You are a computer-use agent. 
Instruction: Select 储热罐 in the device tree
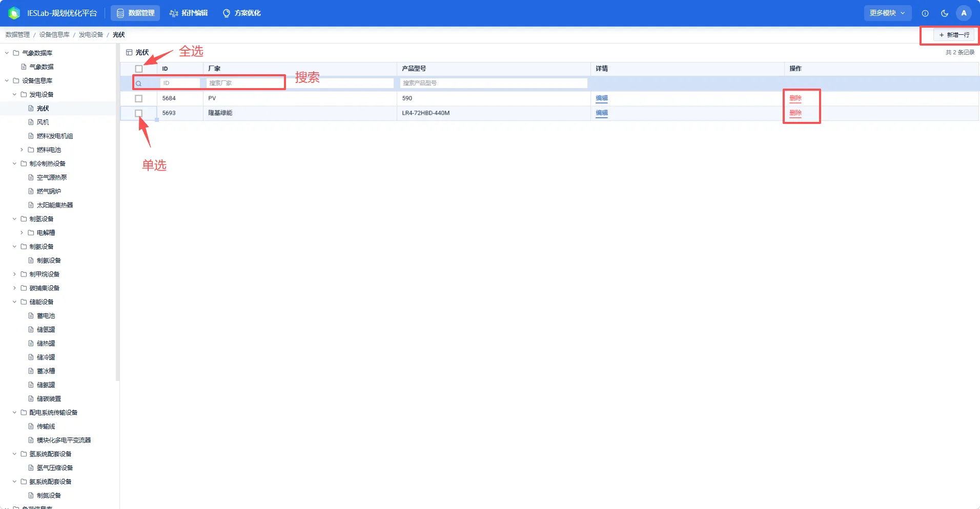coord(46,343)
